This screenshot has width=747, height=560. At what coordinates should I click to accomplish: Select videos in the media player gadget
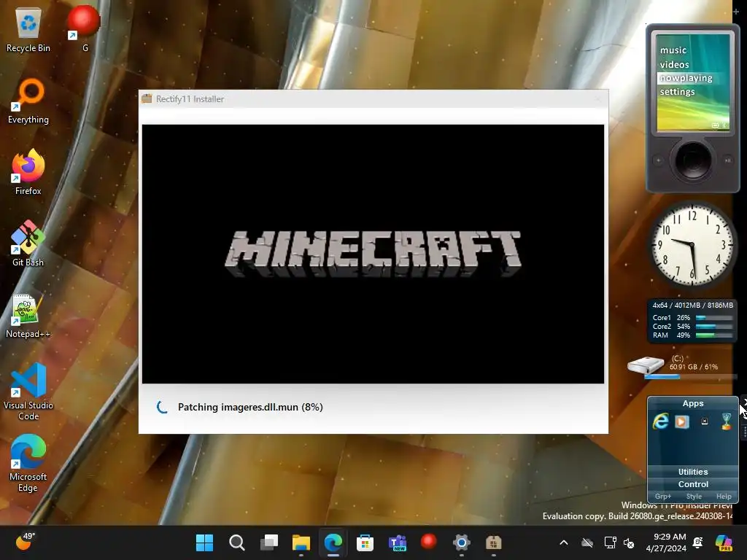click(674, 64)
